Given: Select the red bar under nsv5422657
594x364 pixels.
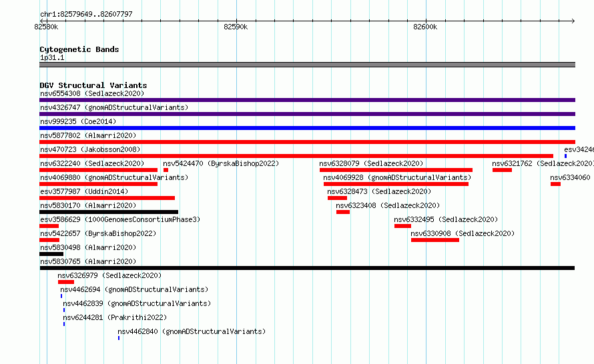Looking at the screenshot, I should point(49,240).
